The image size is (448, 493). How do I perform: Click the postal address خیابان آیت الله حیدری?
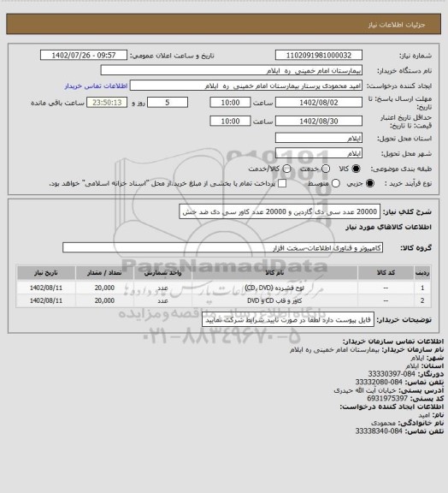(365, 390)
